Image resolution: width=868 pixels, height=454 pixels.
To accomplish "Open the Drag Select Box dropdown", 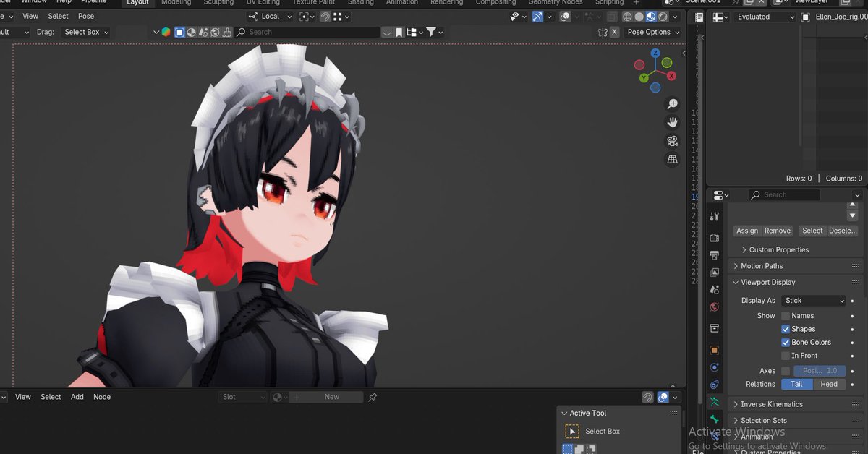I will click(85, 32).
